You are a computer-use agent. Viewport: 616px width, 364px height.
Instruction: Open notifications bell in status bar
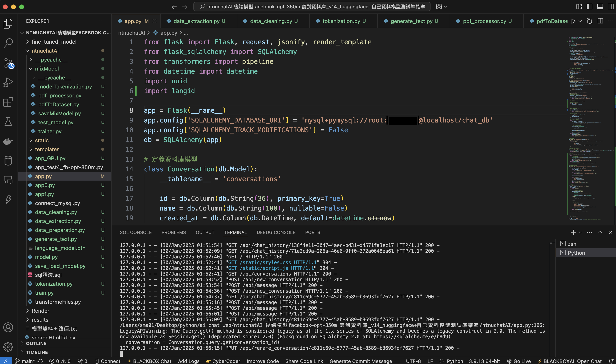pyautogui.click(x=611, y=361)
